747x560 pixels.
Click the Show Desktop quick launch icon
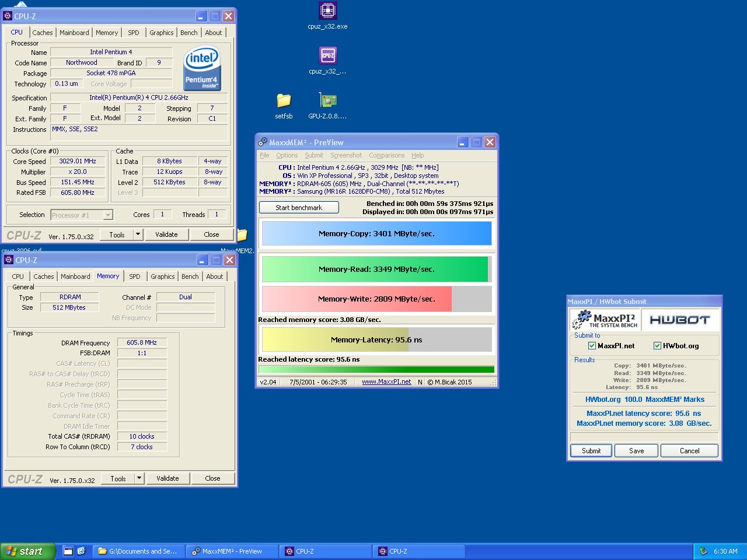click(x=68, y=551)
